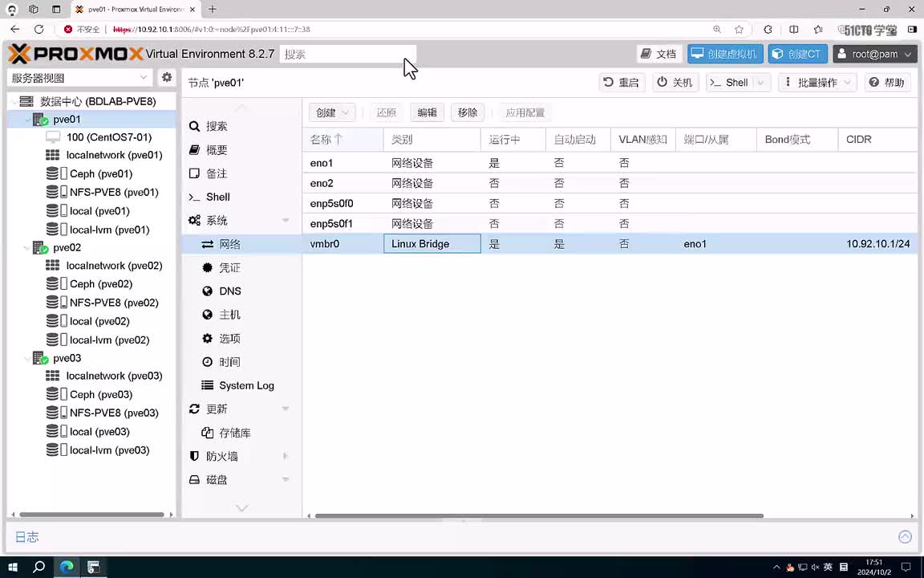
Task: Open Create (创建) network dropdown
Action: coord(332,112)
